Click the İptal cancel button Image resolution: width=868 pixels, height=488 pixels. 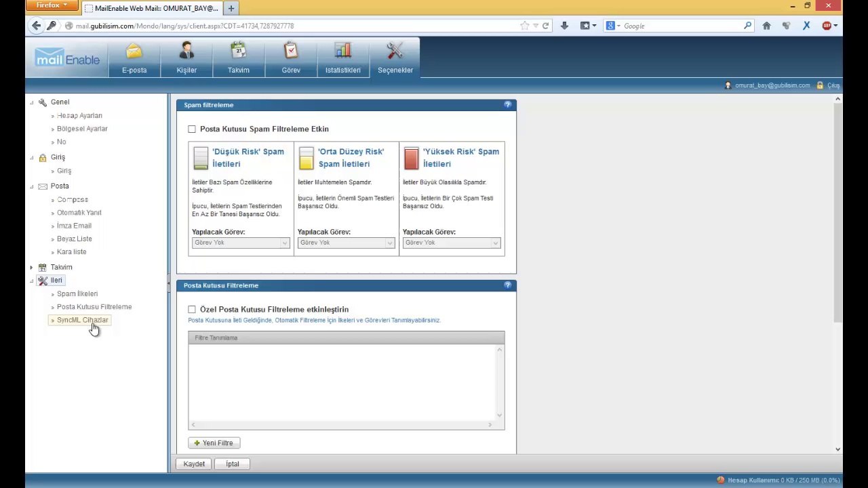pos(233,464)
